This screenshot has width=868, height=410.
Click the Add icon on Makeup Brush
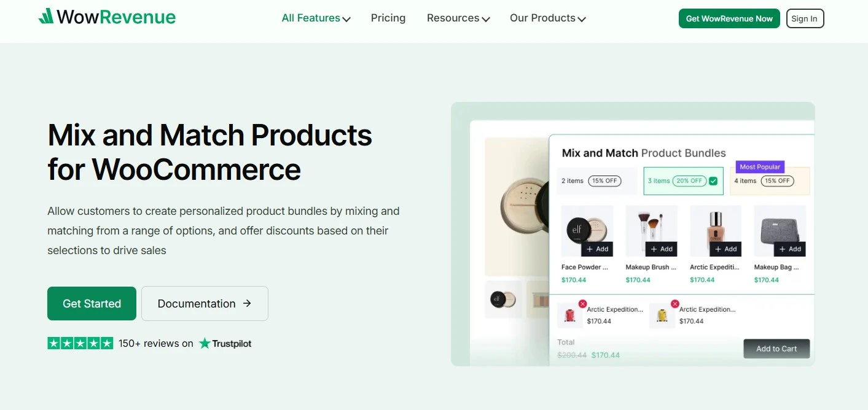(x=661, y=249)
